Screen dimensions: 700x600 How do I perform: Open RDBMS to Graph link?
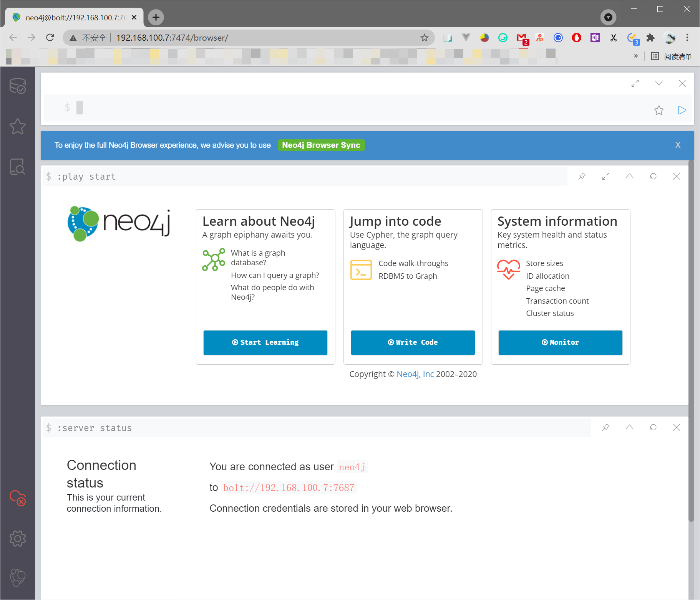408,276
